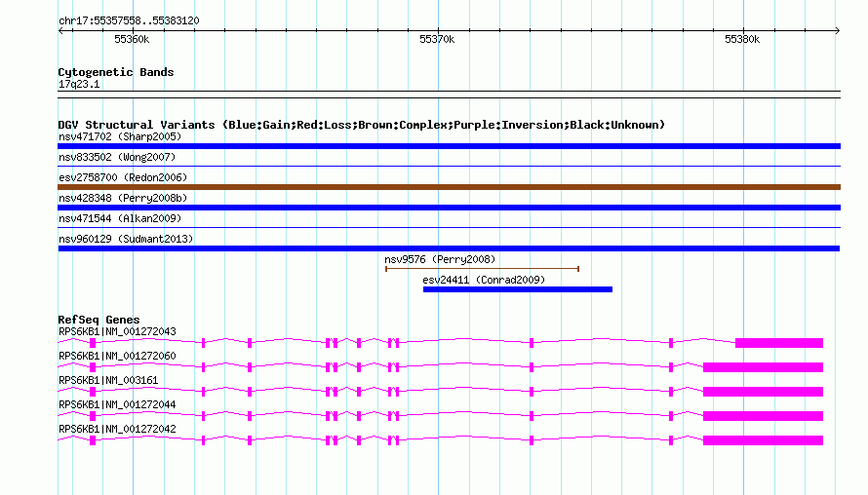The image size is (868, 495).
Task: Click the RPS6KB1|NM_001272043 transcript label
Action: [x=117, y=332]
